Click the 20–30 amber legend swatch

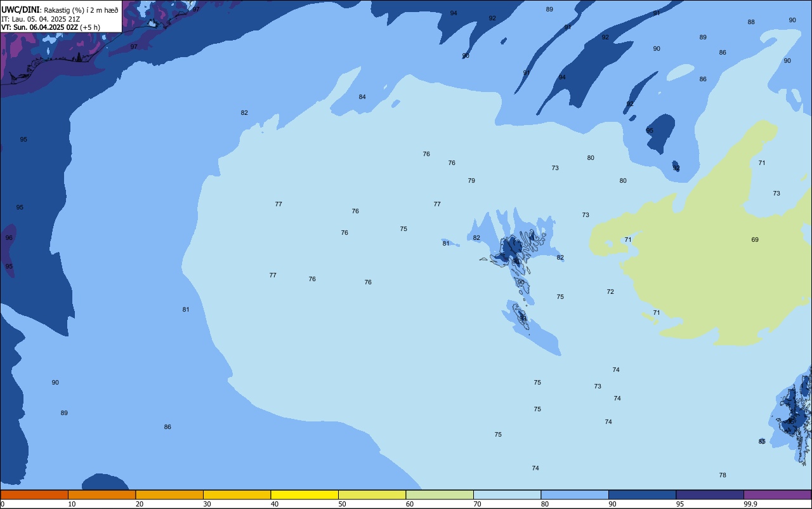[x=169, y=494]
